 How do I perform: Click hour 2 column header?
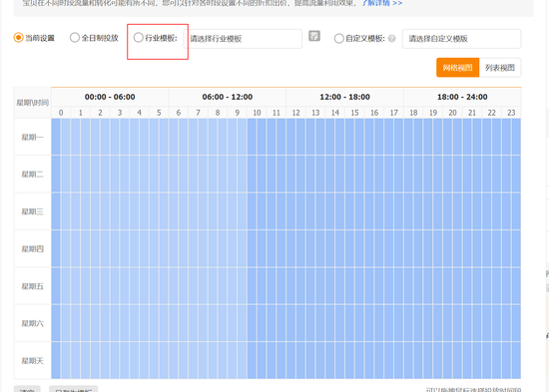coord(100,113)
